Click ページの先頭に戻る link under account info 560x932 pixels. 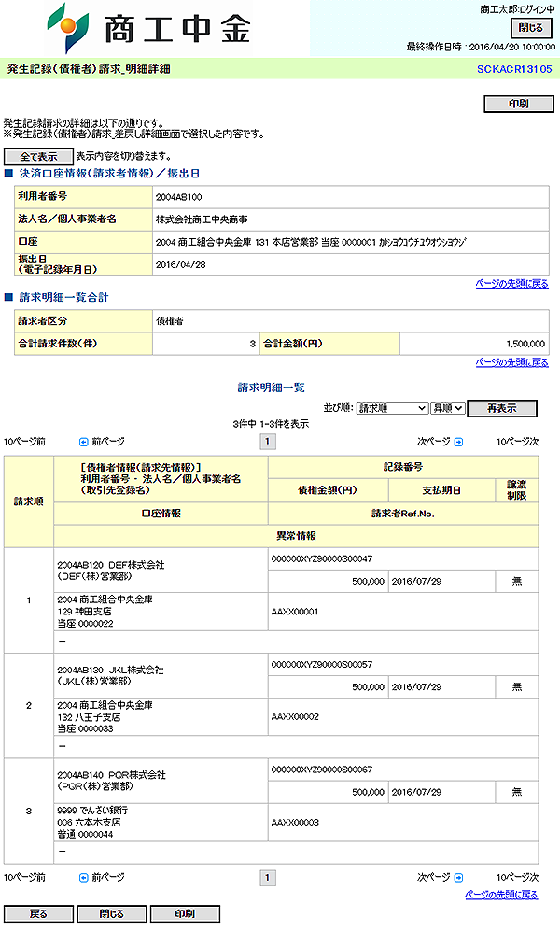coord(511,284)
